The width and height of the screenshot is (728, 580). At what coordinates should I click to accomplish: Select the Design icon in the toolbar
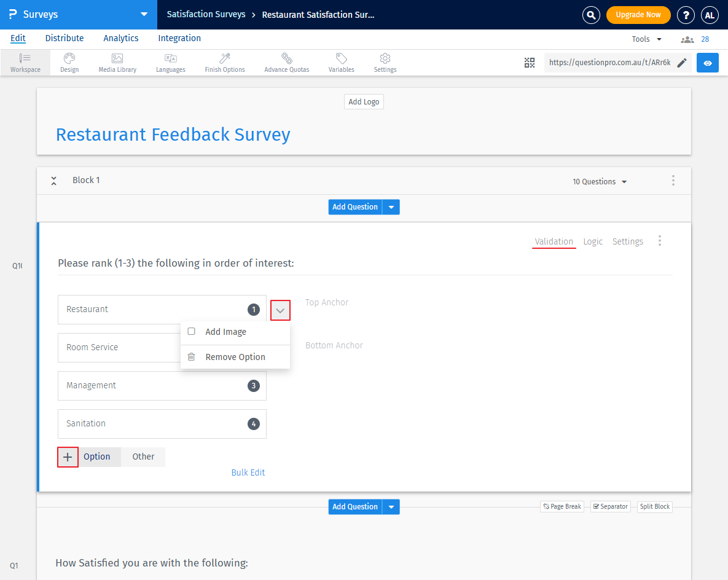[69, 62]
